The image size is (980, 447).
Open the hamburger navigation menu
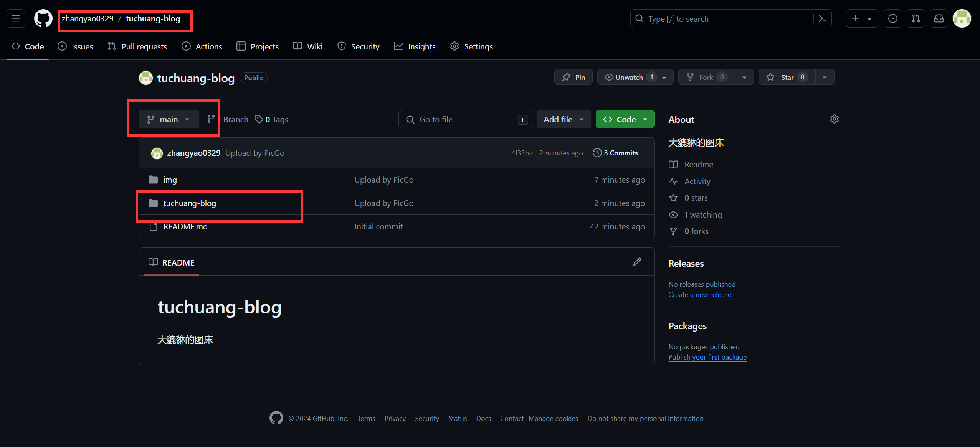tap(16, 18)
